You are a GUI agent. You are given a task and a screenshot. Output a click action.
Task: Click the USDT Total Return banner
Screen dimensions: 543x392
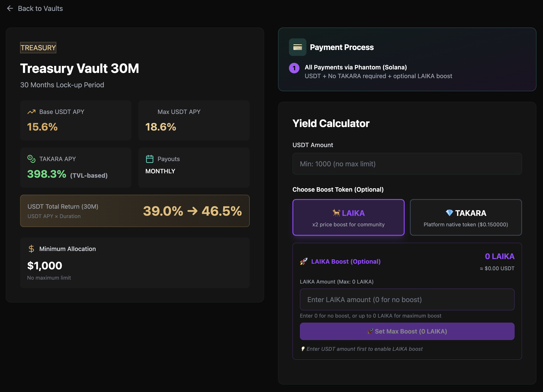point(135,211)
